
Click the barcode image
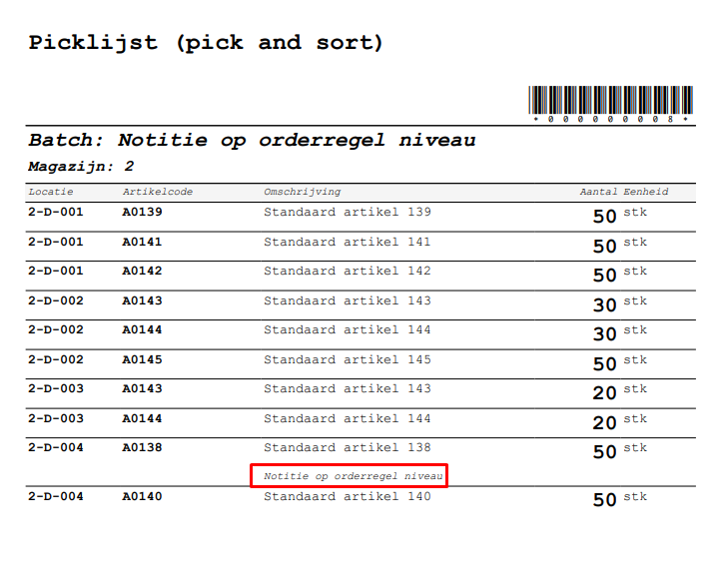click(610, 99)
